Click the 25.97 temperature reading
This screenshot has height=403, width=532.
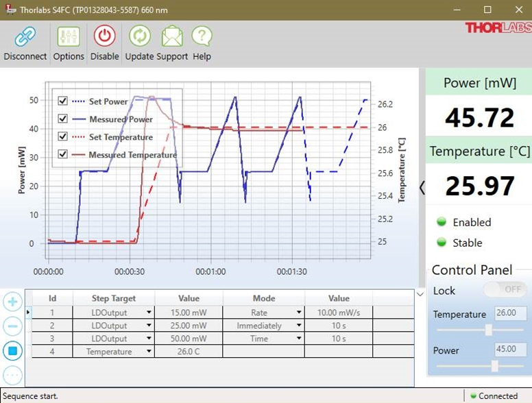[479, 186]
